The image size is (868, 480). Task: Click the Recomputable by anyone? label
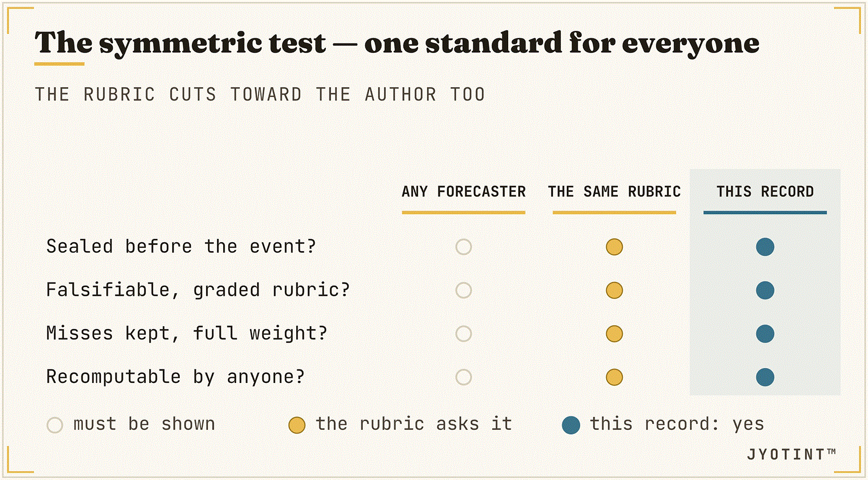coord(176,377)
